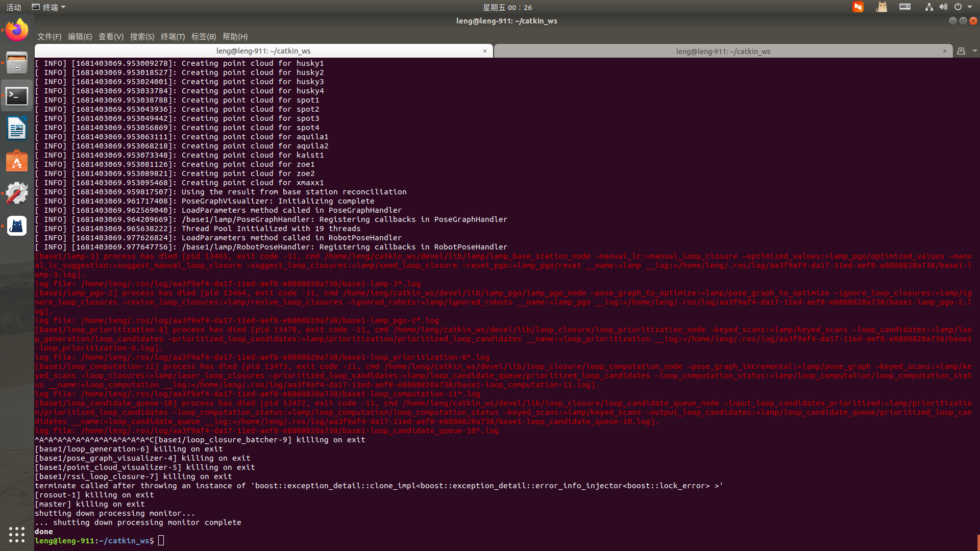Viewport: 980px width, 551px height.
Task: Click the terminal prompt input area
Action: 161,540
